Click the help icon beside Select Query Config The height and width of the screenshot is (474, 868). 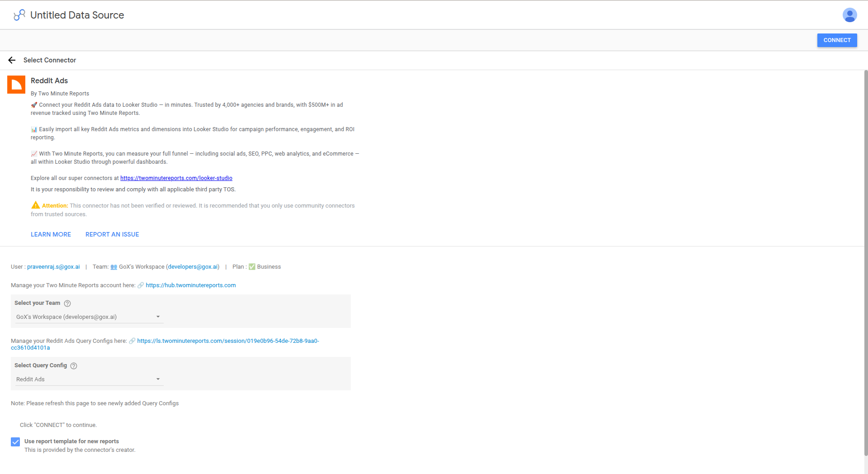pyautogui.click(x=74, y=366)
